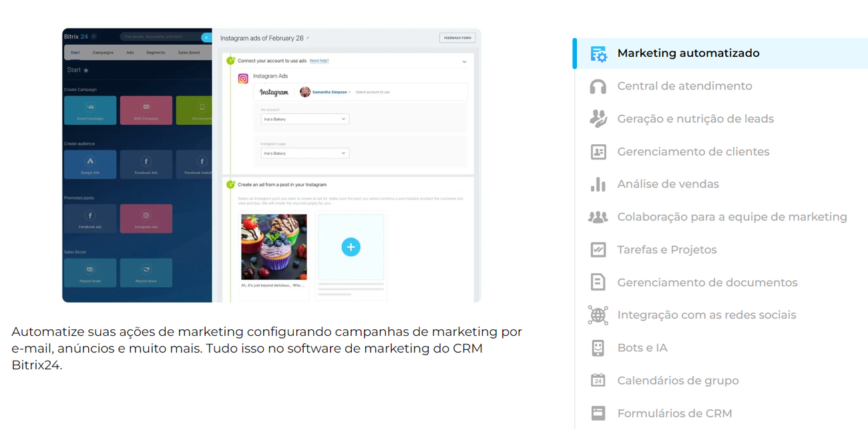
Task: Open the Ad account dropdown
Action: click(x=305, y=119)
